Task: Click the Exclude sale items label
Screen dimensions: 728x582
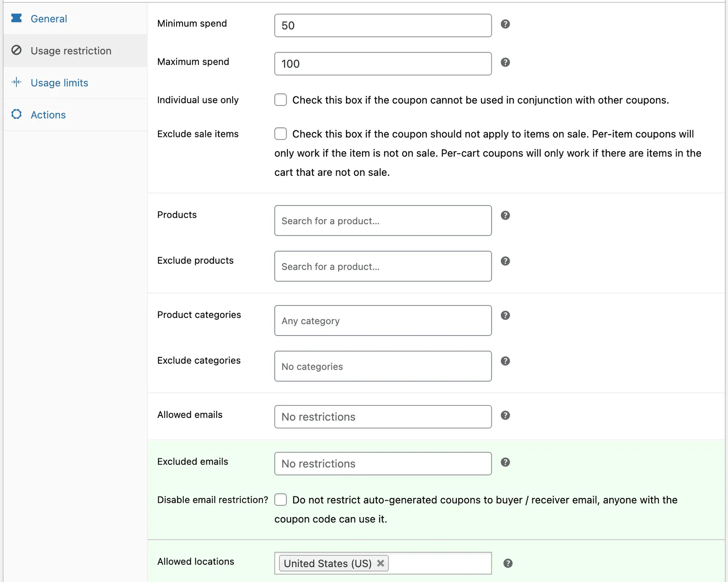Action: point(198,134)
